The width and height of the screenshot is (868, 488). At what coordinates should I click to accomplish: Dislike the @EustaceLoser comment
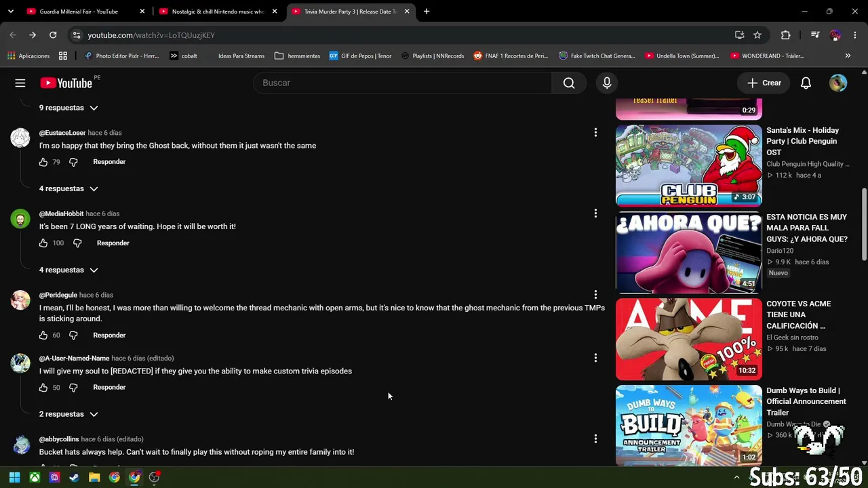point(73,162)
